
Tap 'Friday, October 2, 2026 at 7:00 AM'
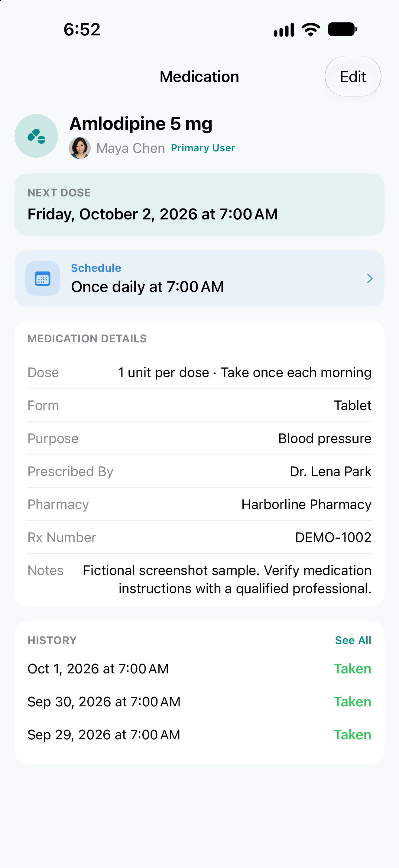152,214
